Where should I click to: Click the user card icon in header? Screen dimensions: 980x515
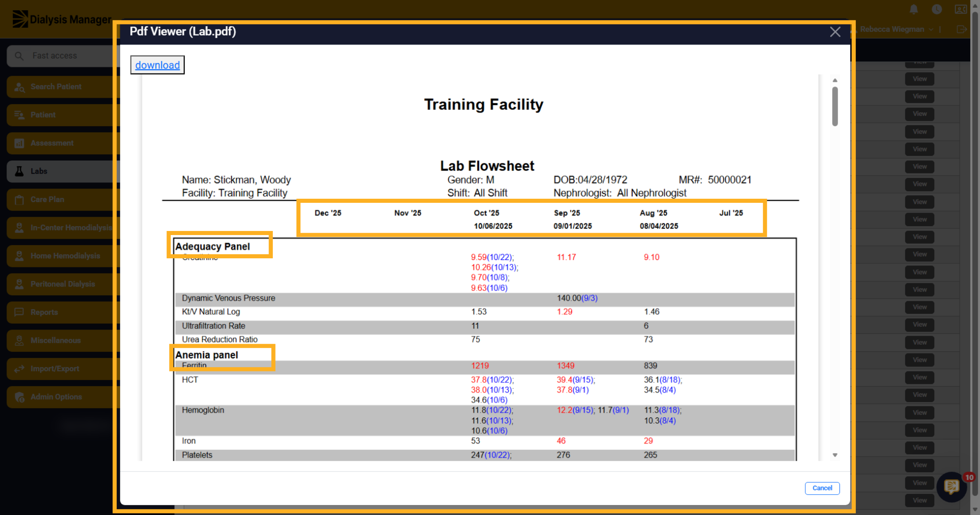(961, 9)
